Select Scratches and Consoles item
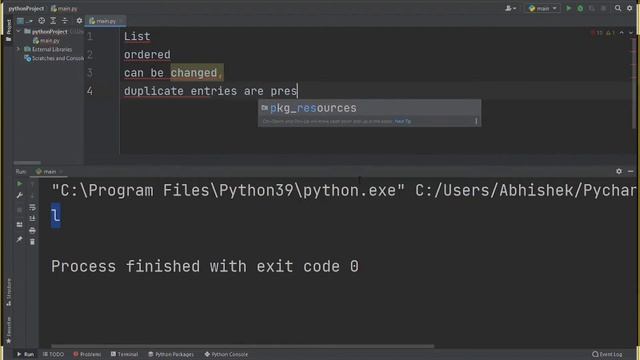The image size is (640, 360). point(53,58)
